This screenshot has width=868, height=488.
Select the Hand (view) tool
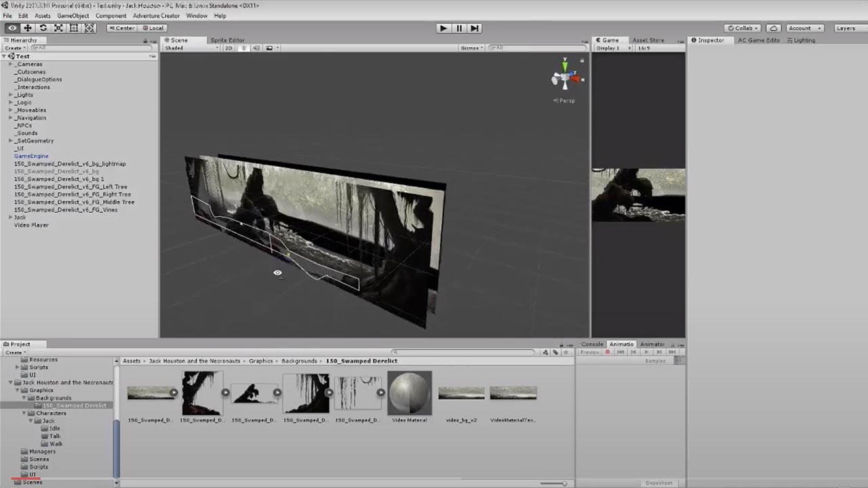12,28
